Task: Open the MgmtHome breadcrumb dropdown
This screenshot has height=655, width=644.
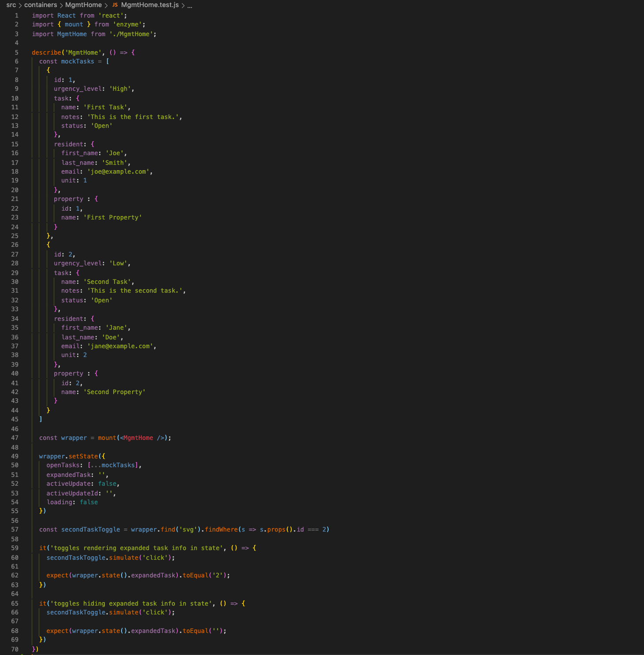Action: [83, 5]
